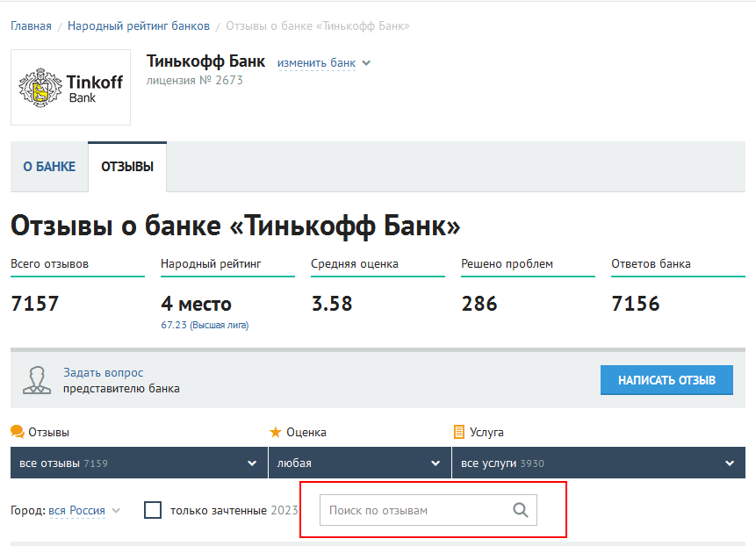756x546 pixels.
Task: Switch to the 'О БАНКЕ' tab
Action: tap(49, 167)
